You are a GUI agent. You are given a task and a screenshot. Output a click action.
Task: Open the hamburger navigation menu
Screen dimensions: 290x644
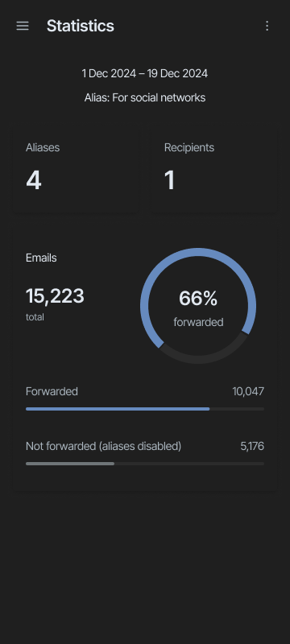coord(23,26)
